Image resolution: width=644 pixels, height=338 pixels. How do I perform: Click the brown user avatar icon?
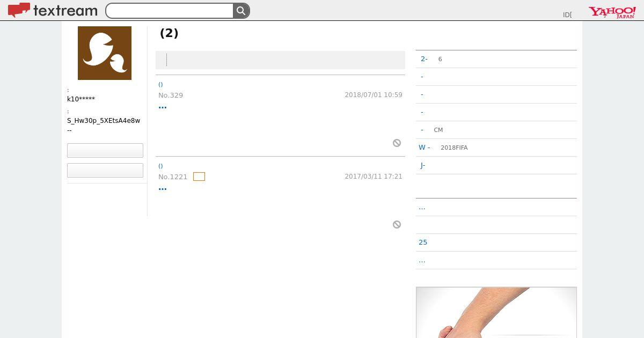coord(105,53)
